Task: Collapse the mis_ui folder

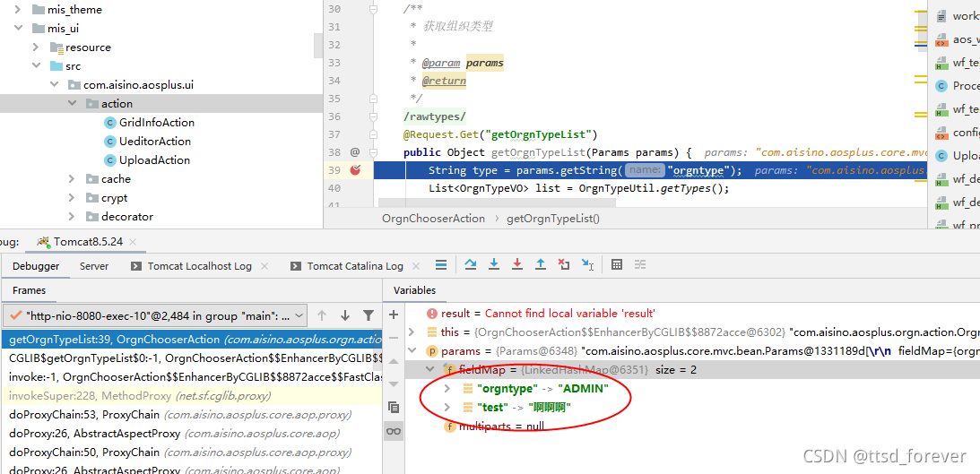Action: pos(18,29)
